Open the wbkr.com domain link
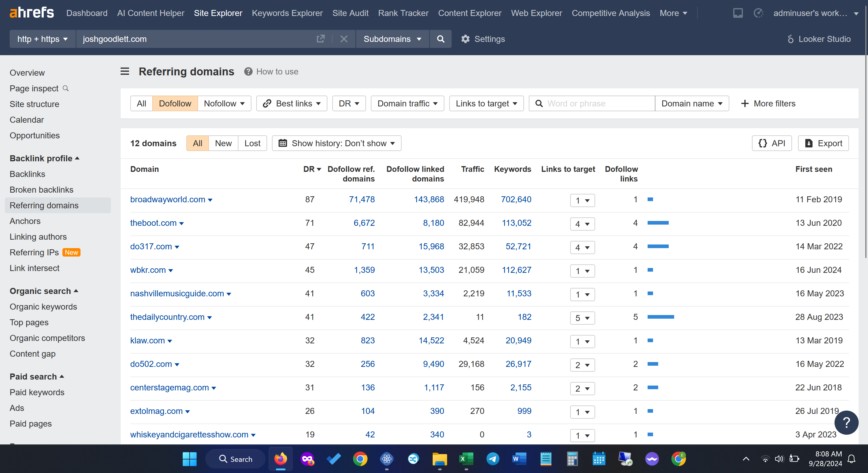The width and height of the screenshot is (868, 473). coord(148,270)
